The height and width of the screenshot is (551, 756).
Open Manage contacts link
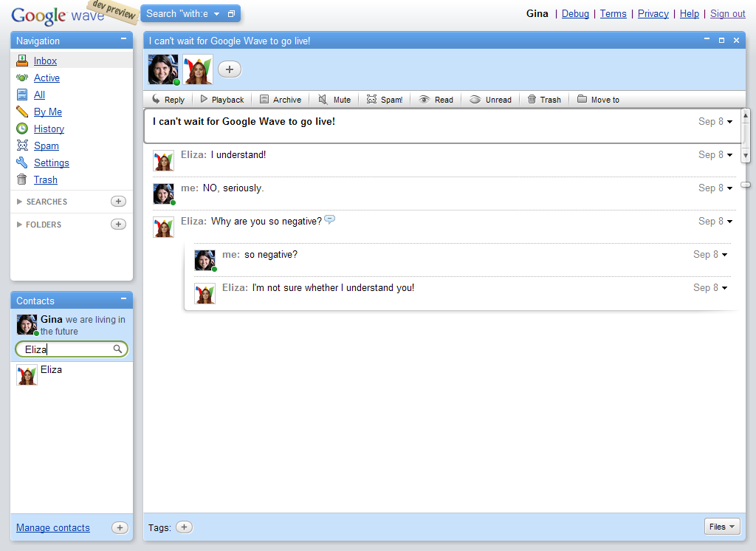pyautogui.click(x=53, y=528)
